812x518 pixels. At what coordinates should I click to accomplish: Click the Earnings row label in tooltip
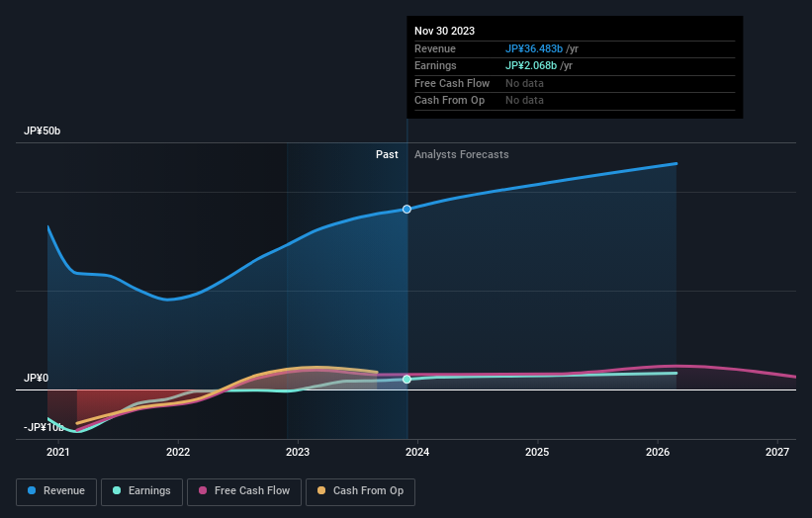[435, 65]
